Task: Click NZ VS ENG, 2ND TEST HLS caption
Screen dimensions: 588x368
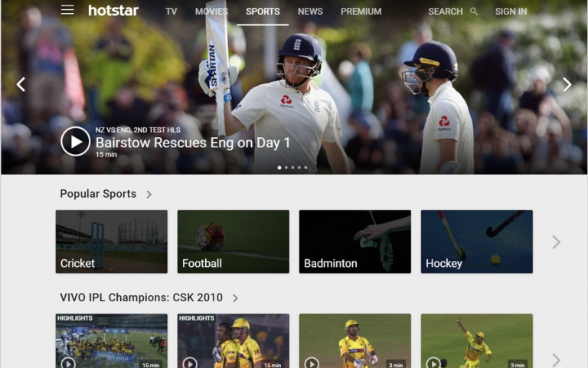Action: coord(138,130)
